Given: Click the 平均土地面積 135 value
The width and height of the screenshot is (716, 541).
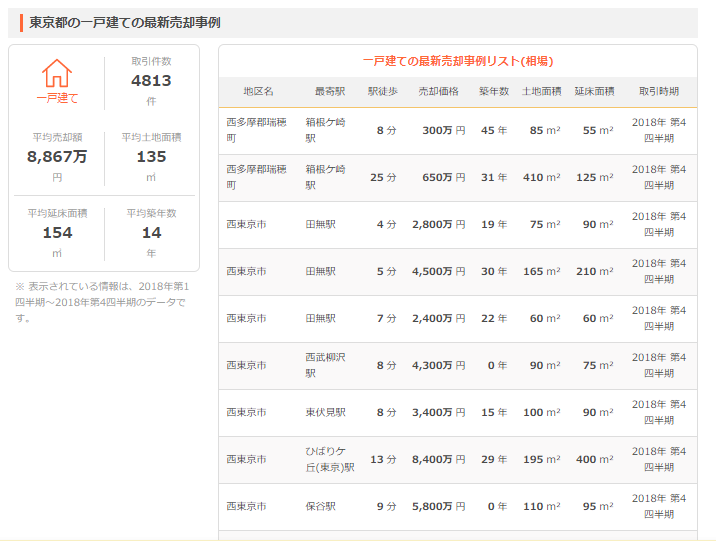Looking at the screenshot, I should coord(151,157).
